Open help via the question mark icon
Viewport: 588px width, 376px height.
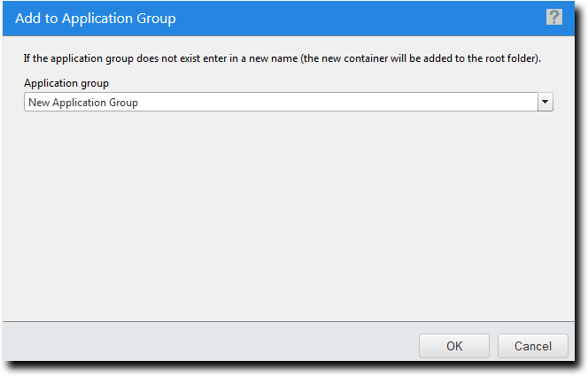click(553, 17)
